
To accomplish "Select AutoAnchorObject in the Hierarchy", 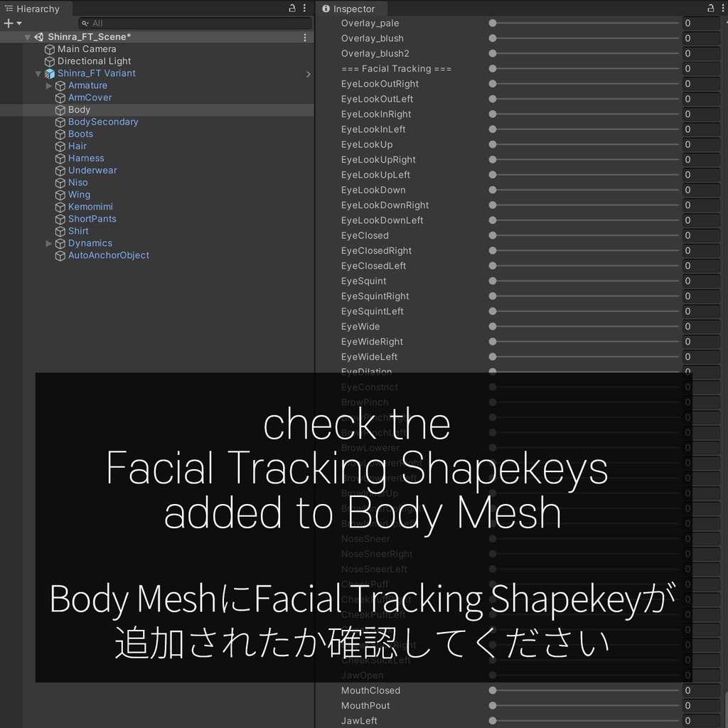I will point(109,255).
